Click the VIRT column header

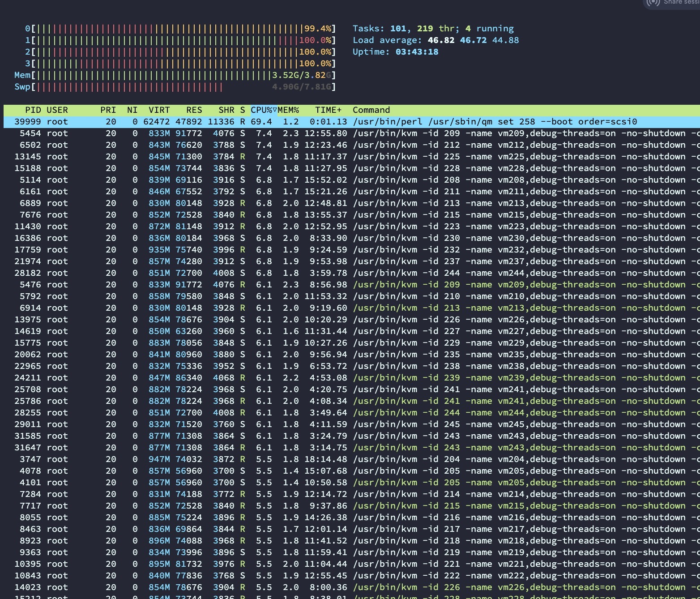159,110
